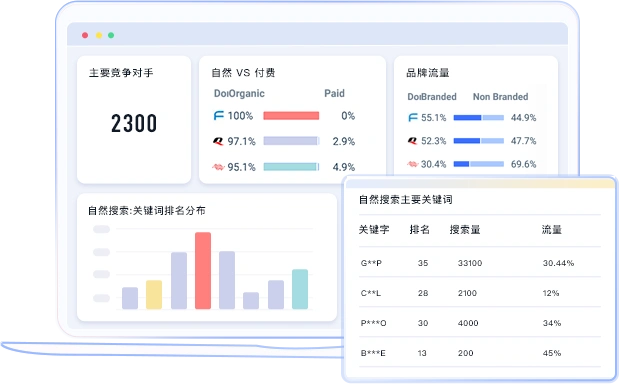Click search volume 4000
Screen dimensions: 619x384
(x=468, y=323)
